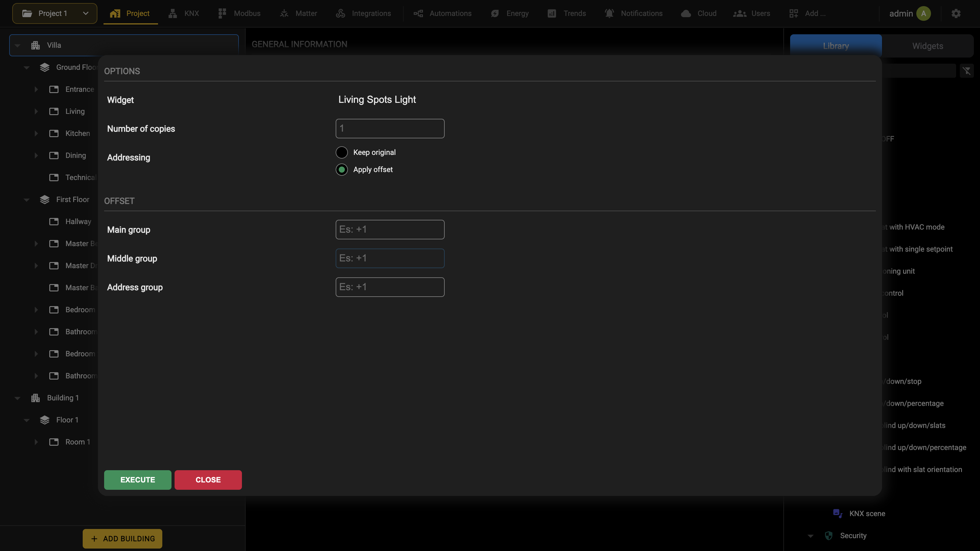980x551 pixels.
Task: Expand the Room 1 node
Action: [x=36, y=442]
